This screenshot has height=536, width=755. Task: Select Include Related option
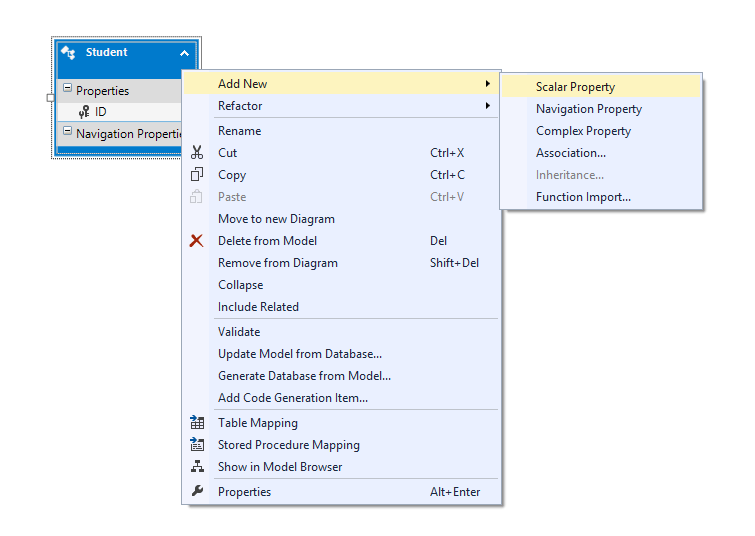click(x=341, y=307)
